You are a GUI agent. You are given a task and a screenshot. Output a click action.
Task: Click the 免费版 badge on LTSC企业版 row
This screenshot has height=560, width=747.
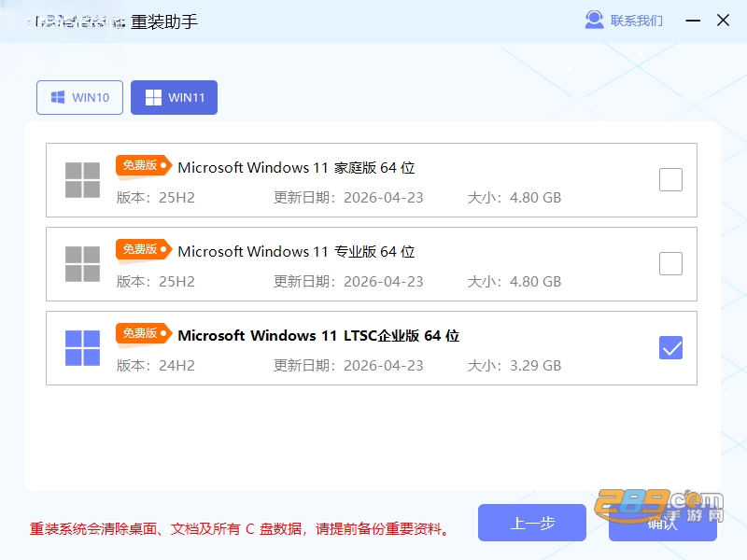(144, 333)
